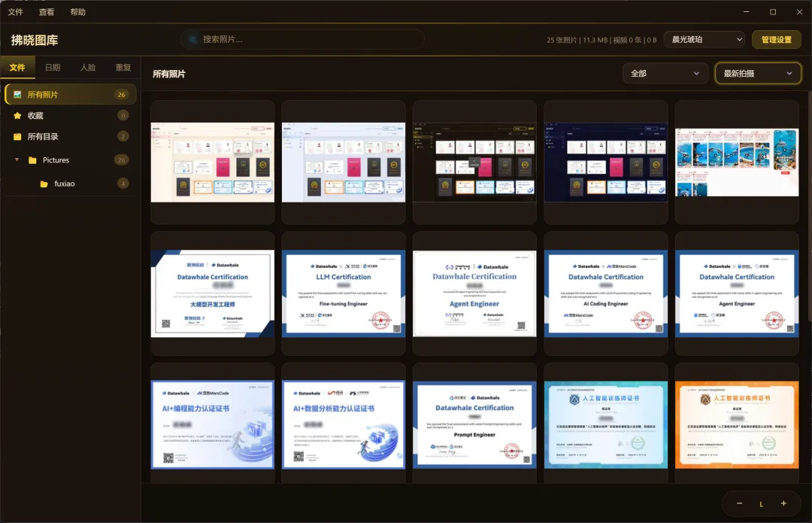
Task: Open the blue 人工智能训练师证书 thumbnail
Action: 605,424
